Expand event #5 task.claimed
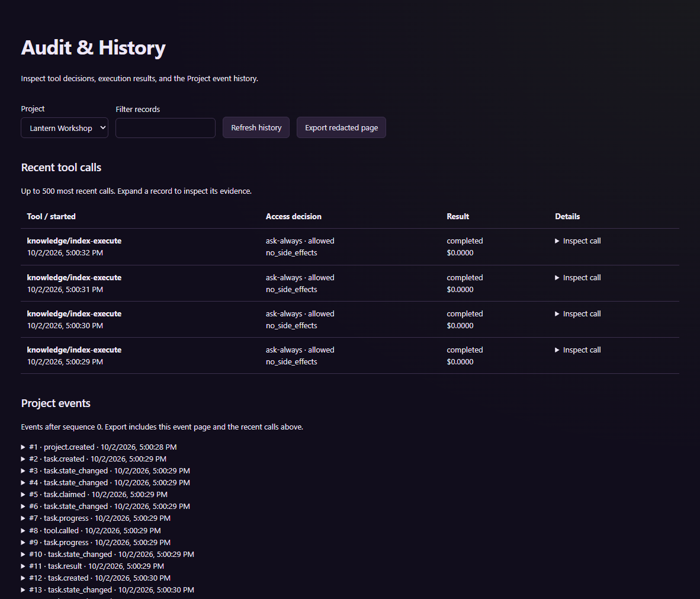The width and height of the screenshot is (700, 599). click(94, 495)
